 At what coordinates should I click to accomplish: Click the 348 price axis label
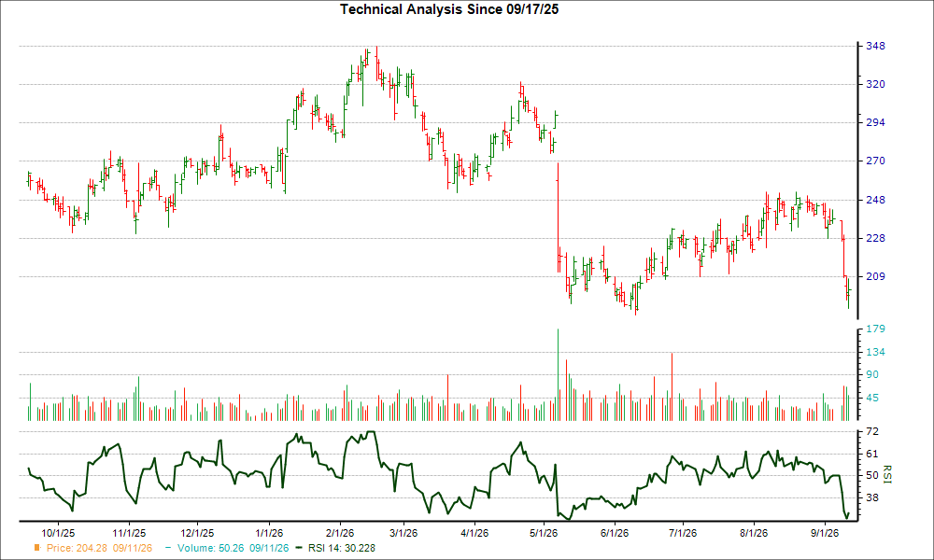pyautogui.click(x=875, y=46)
